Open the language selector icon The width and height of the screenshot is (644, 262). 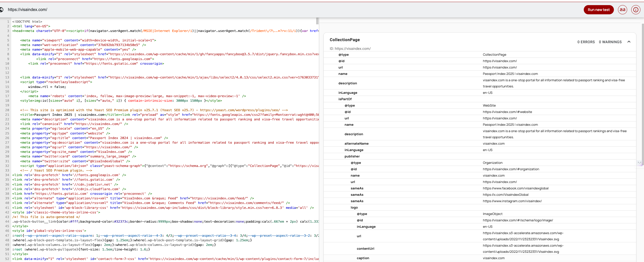[622, 9]
